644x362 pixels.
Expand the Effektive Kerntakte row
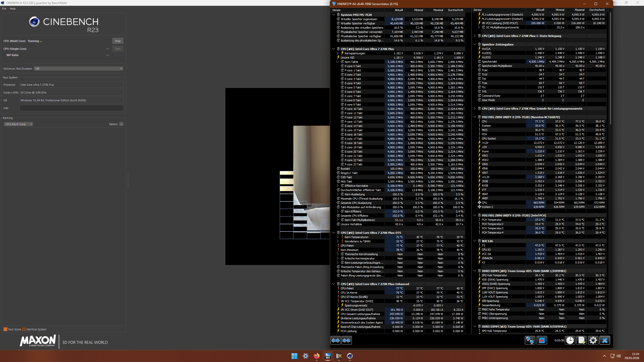[338, 186]
